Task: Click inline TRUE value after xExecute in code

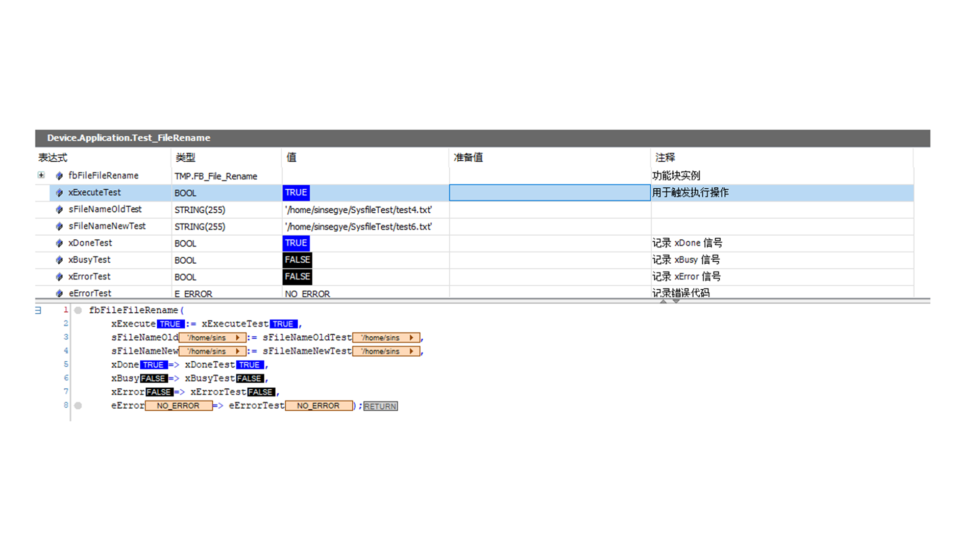Action: tap(170, 324)
